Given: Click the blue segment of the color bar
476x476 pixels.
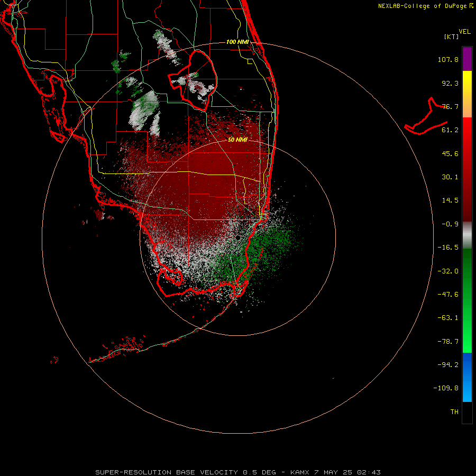Looking at the screenshot, I should tap(467, 377).
